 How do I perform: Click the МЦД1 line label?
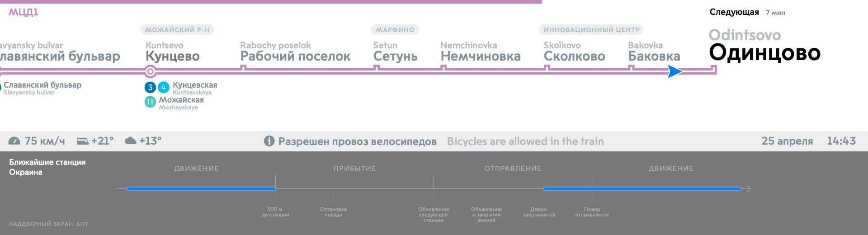click(x=24, y=12)
